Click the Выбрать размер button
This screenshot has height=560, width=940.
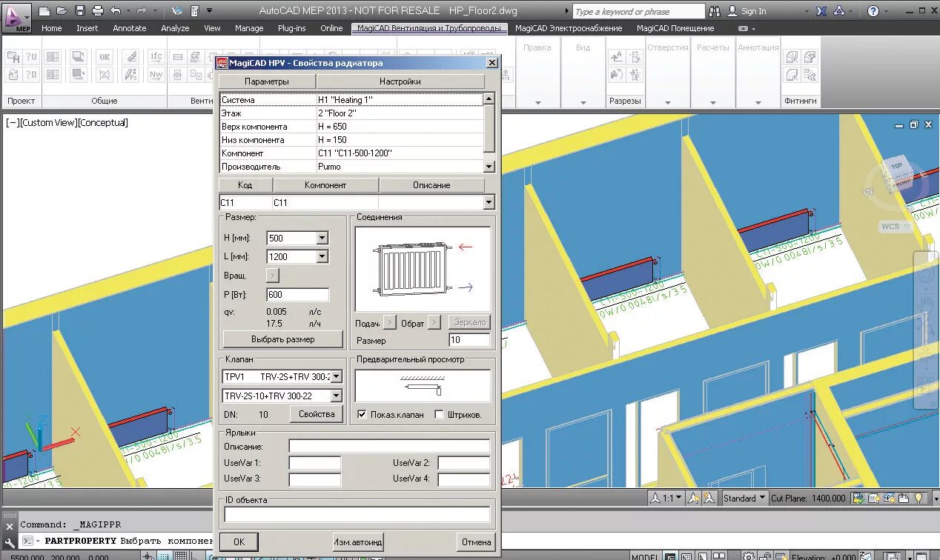[x=282, y=339]
